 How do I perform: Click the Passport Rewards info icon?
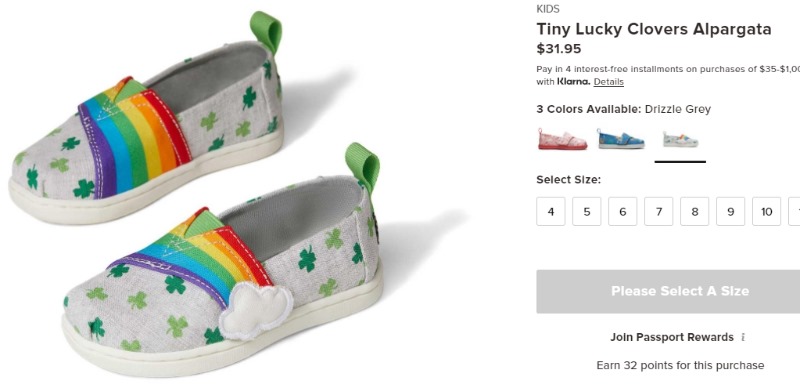[743, 337]
